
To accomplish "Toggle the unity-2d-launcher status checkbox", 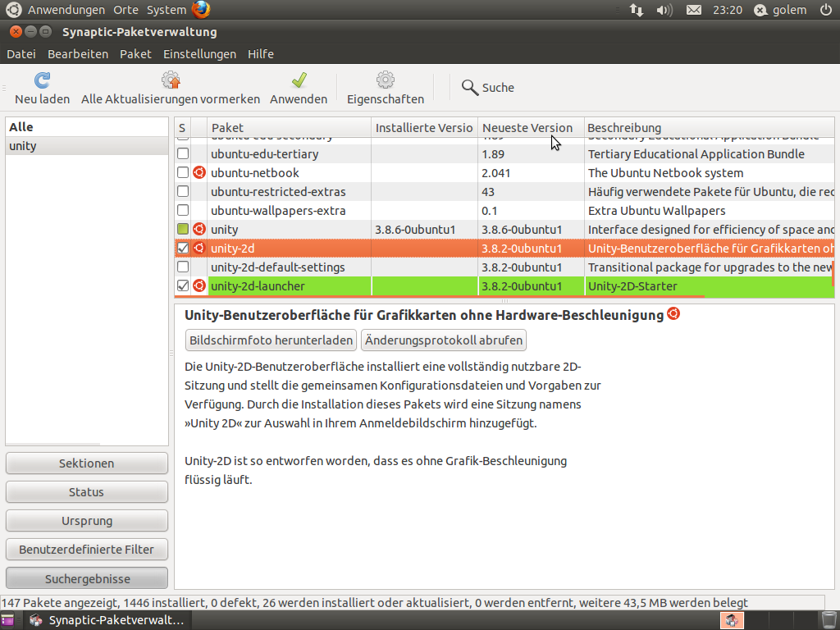I will click(x=183, y=286).
